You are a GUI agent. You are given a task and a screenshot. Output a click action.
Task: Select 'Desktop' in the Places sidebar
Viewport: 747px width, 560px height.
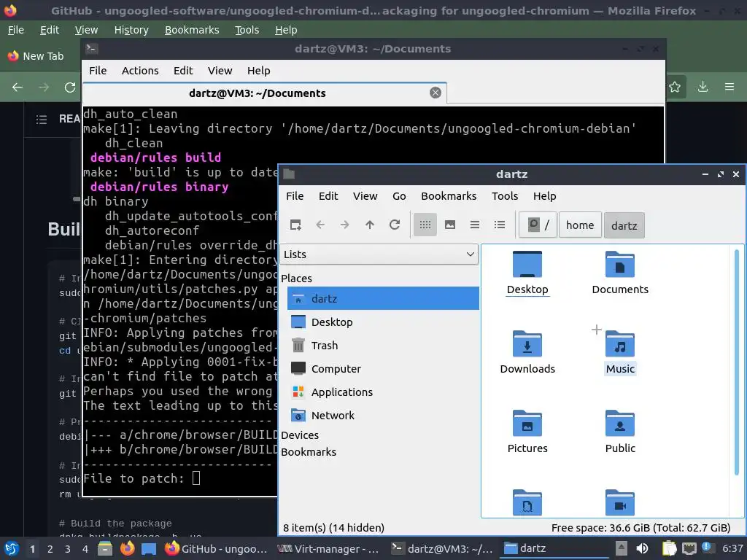pyautogui.click(x=383, y=322)
